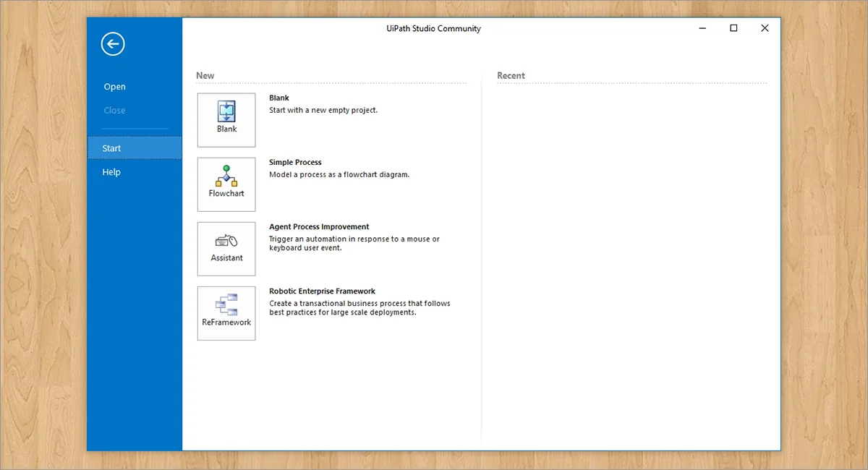Image resolution: width=868 pixels, height=470 pixels.
Task: Click 'Start with a new empty project.' text
Action: click(323, 111)
